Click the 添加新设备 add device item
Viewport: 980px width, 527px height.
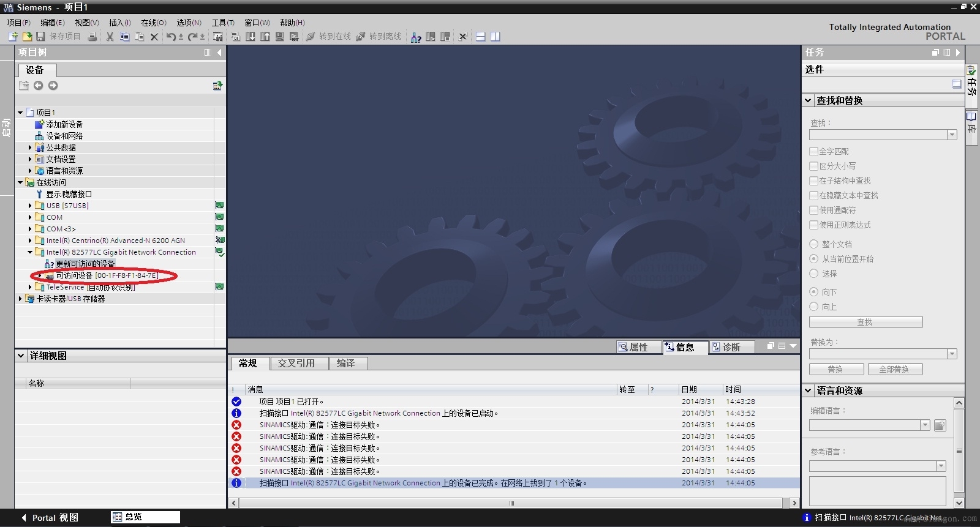[x=64, y=124]
